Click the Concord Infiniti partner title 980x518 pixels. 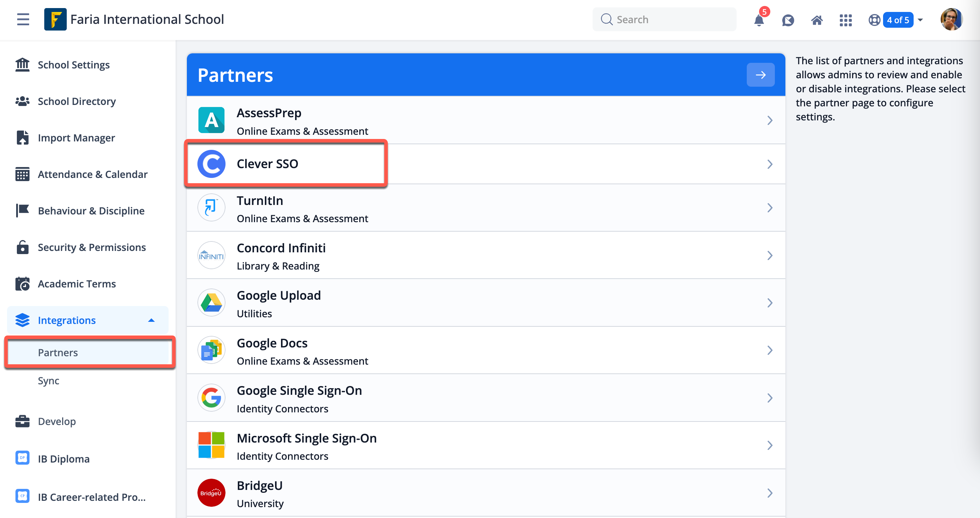coord(281,248)
